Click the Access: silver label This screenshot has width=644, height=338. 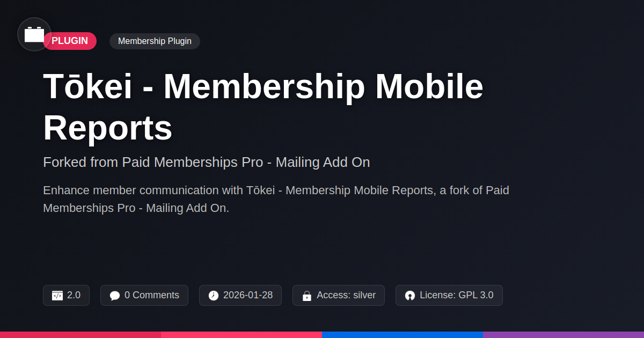coord(346,295)
